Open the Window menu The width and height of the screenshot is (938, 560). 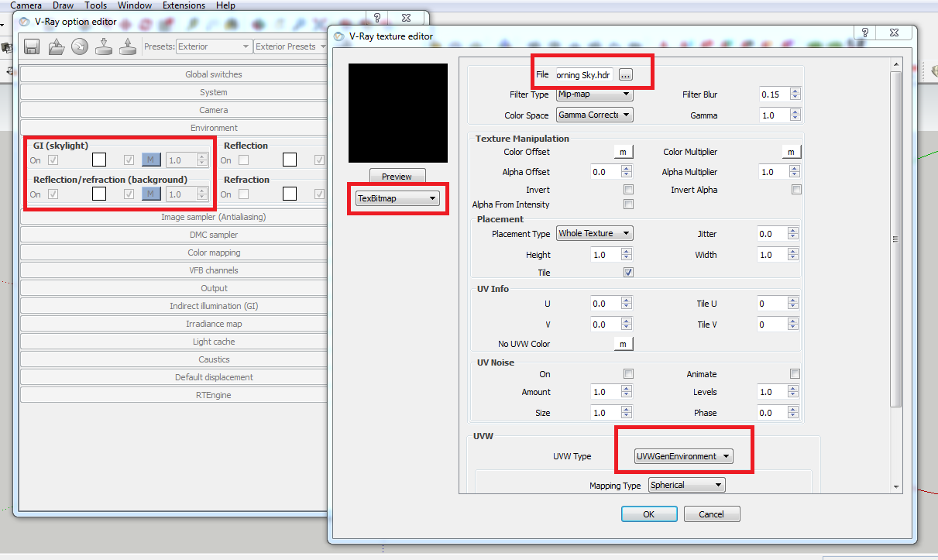point(135,5)
